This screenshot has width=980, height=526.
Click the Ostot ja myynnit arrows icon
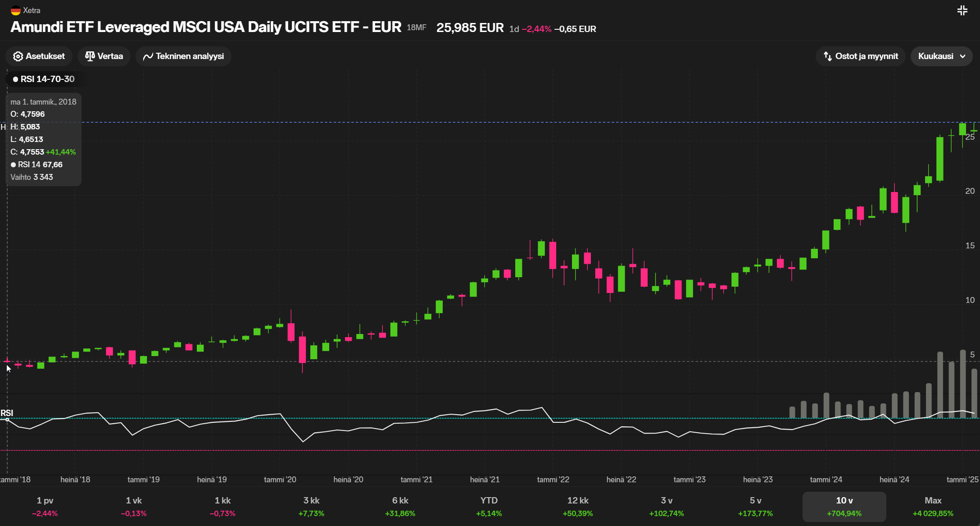click(827, 56)
